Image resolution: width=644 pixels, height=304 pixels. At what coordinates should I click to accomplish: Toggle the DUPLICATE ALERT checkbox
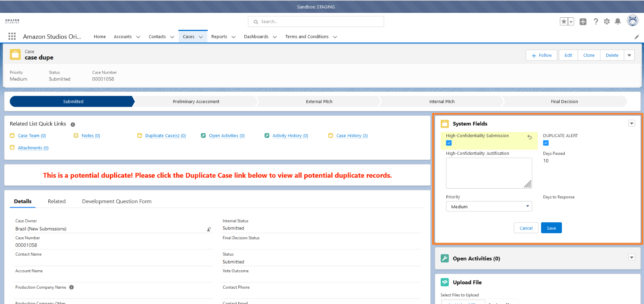tap(546, 143)
